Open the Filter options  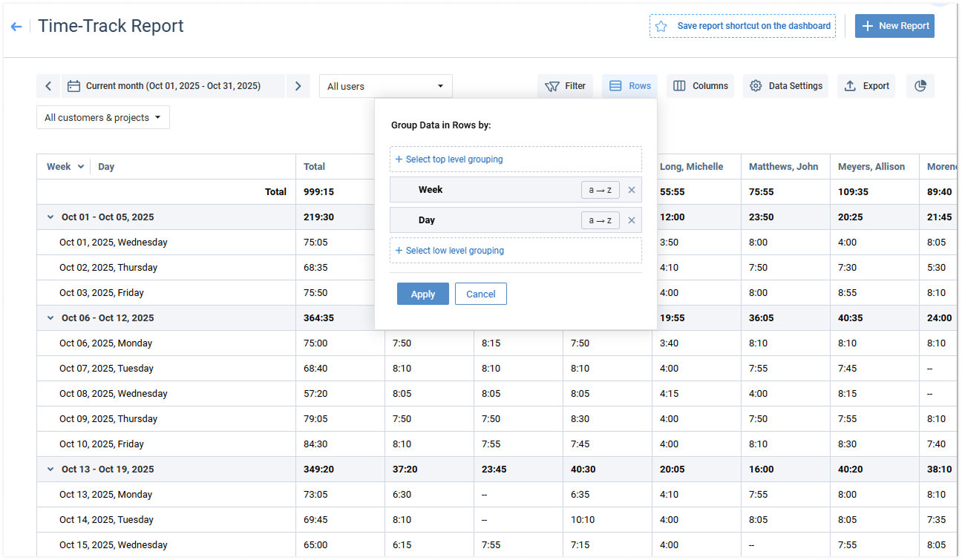(x=565, y=86)
